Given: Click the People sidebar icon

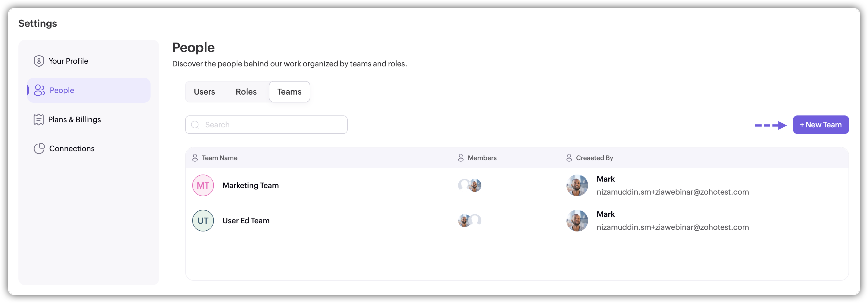Looking at the screenshot, I should pyautogui.click(x=39, y=91).
